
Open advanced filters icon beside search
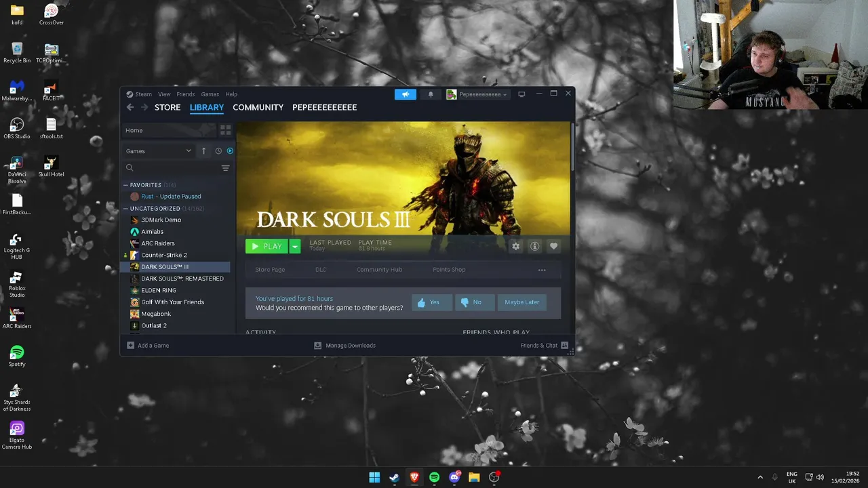coord(225,167)
